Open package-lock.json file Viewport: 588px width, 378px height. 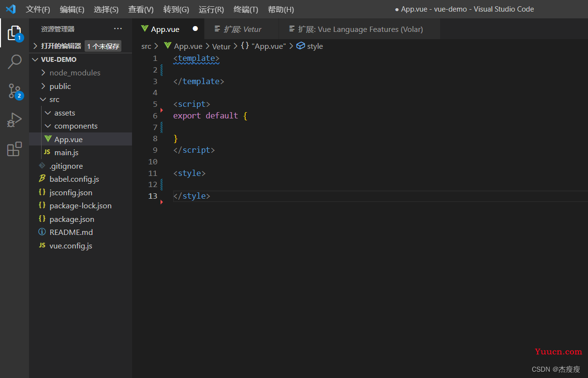[80, 205]
